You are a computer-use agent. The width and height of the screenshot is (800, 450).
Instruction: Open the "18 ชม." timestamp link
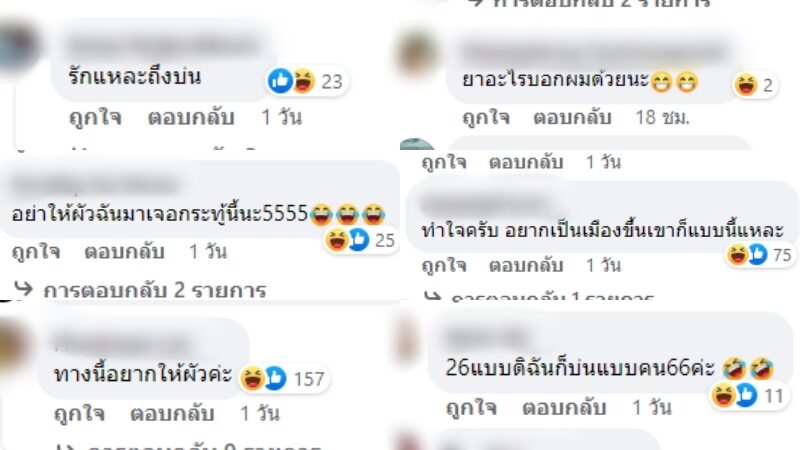(662, 118)
